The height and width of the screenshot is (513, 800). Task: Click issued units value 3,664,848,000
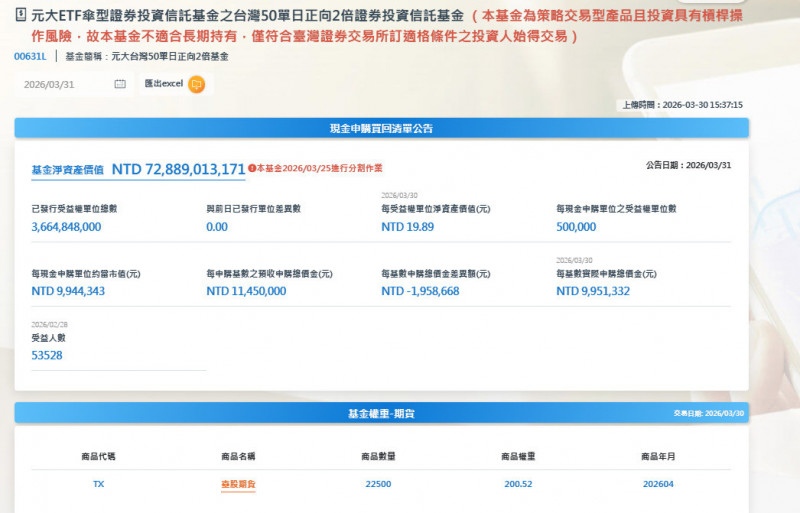click(66, 227)
